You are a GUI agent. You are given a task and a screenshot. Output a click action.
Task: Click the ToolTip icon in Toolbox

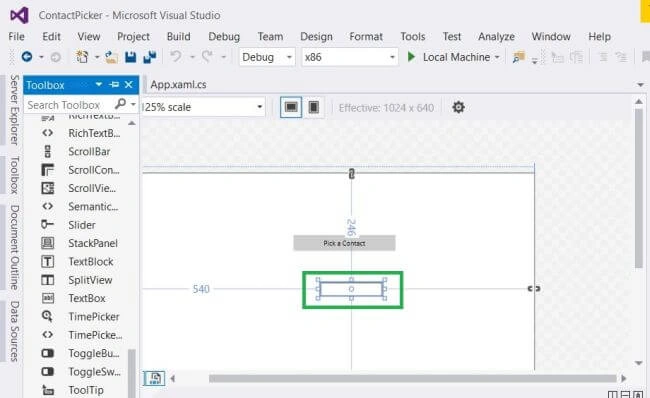pyautogui.click(x=48, y=390)
